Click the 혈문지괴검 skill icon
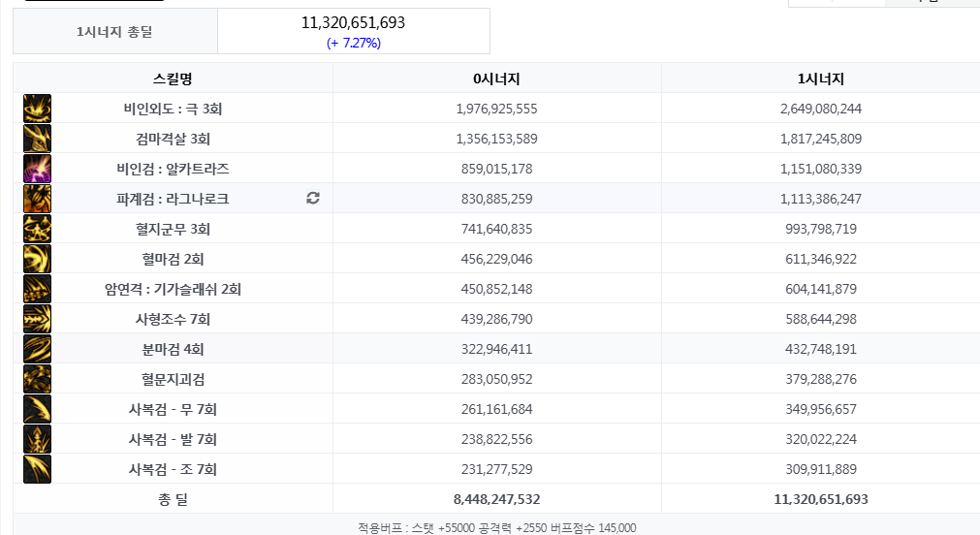Image resolution: width=980 pixels, height=535 pixels. (38, 379)
